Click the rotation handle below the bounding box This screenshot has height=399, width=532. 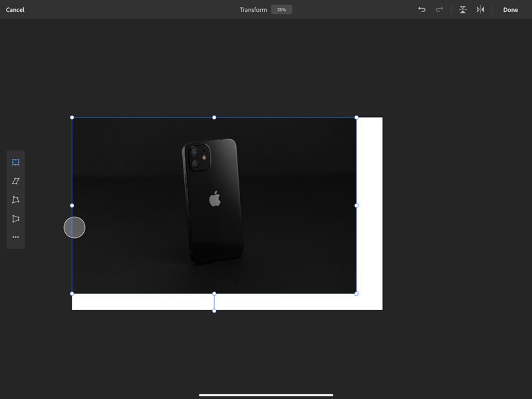pyautogui.click(x=214, y=311)
